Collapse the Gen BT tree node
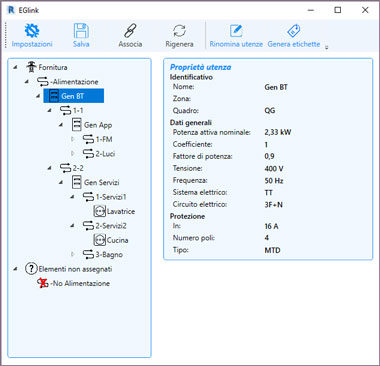Viewport: 380px width, 366px height. 38,96
